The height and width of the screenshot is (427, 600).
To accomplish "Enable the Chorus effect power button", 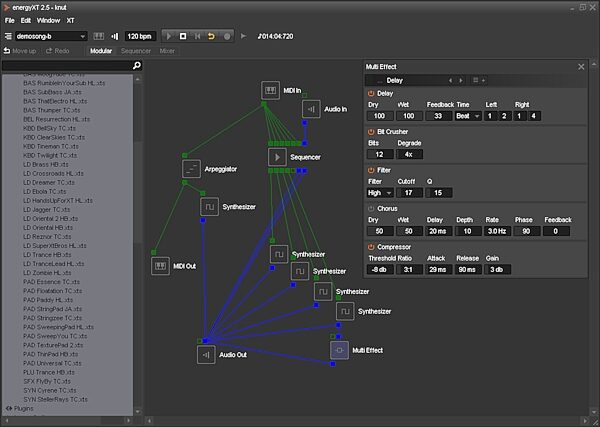I will (x=371, y=209).
